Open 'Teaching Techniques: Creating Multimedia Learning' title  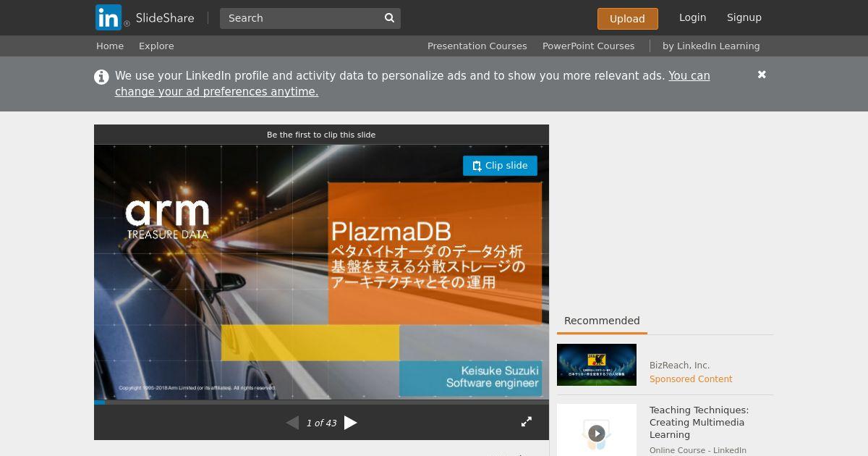click(x=699, y=423)
